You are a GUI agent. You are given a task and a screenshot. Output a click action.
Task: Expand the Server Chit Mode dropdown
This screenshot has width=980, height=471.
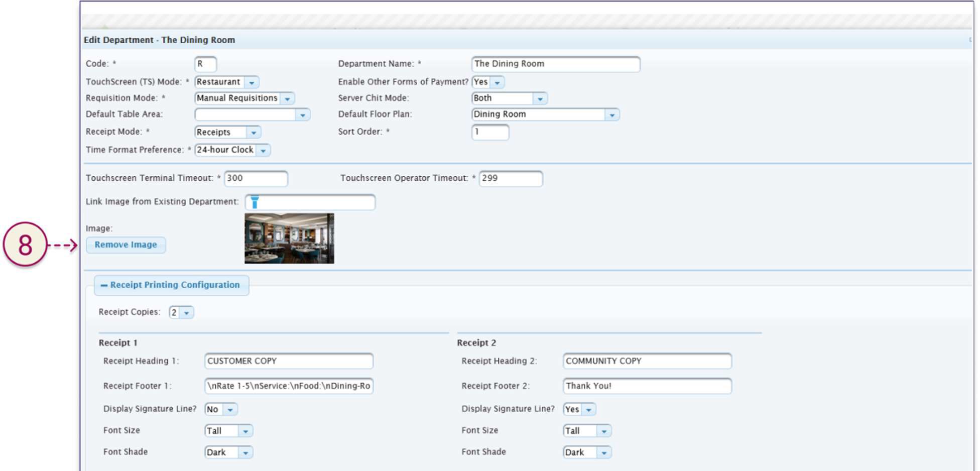click(540, 99)
